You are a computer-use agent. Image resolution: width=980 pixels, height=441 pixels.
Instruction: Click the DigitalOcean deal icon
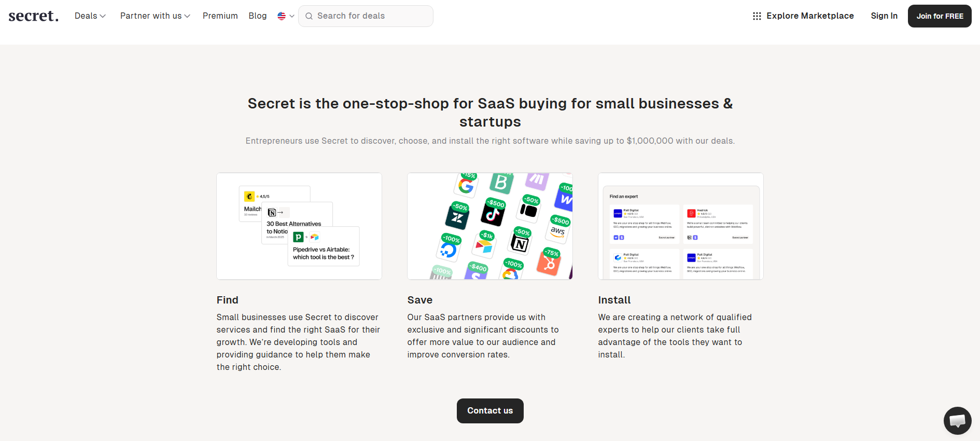448,250
